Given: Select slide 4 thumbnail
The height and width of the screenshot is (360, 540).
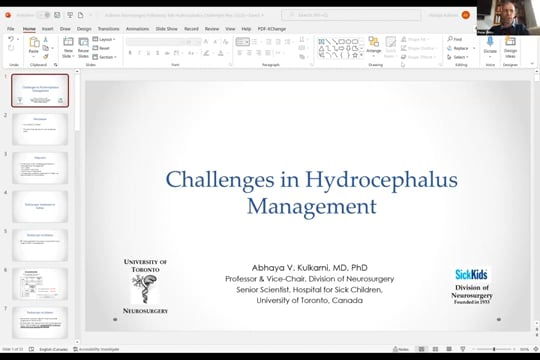Looking at the screenshot, I should click(x=40, y=206).
